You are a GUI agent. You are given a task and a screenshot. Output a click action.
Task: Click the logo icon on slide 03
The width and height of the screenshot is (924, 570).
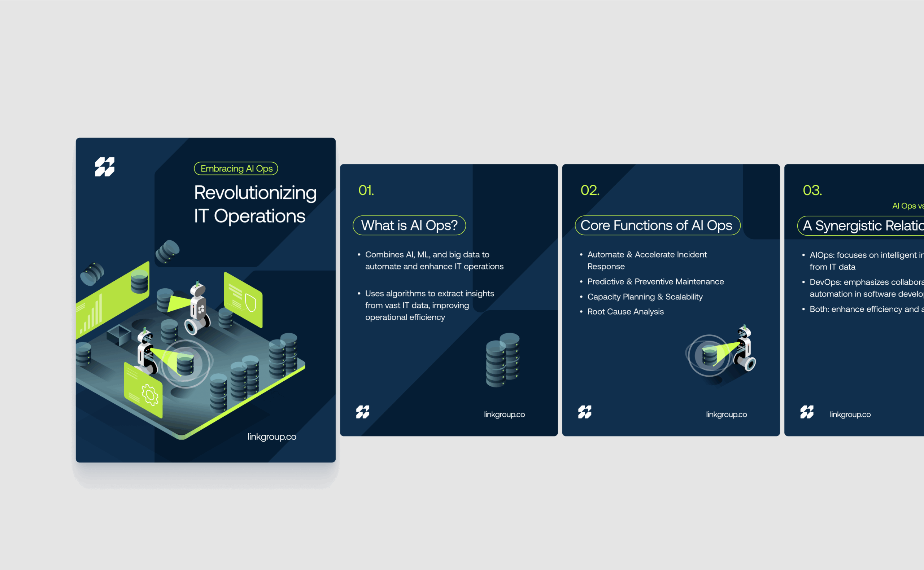(807, 412)
